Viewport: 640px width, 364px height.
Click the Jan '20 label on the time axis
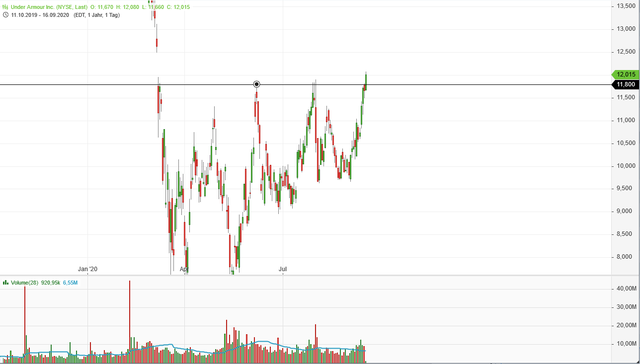(87, 269)
